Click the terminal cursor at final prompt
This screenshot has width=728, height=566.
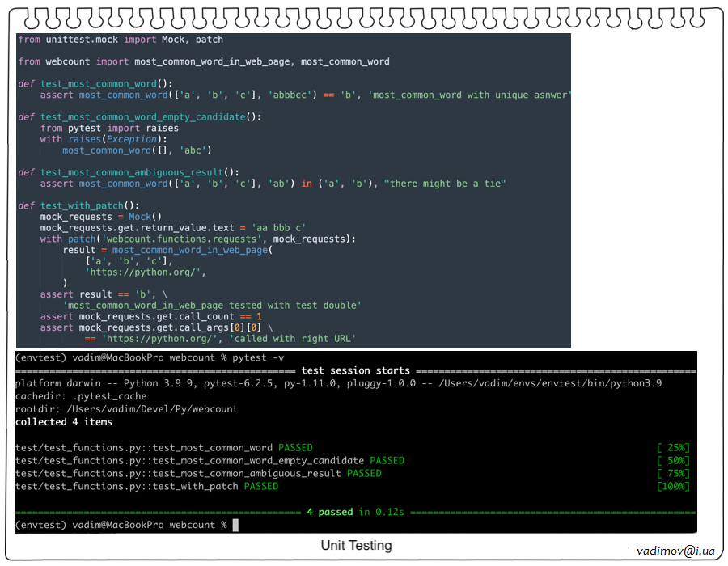click(235, 526)
